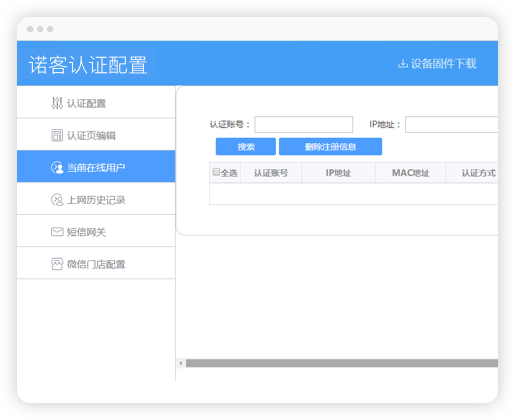515x420 pixels.
Task: Click the 认证配置 sliders icon
Action: [x=57, y=103]
